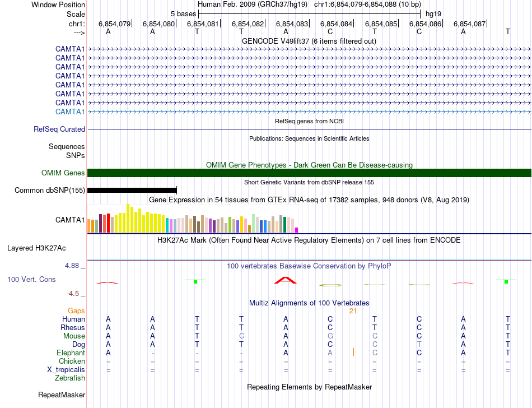Click the olive hollow PhyloP glyph near C
This screenshot has width=532, height=408.
point(330,285)
